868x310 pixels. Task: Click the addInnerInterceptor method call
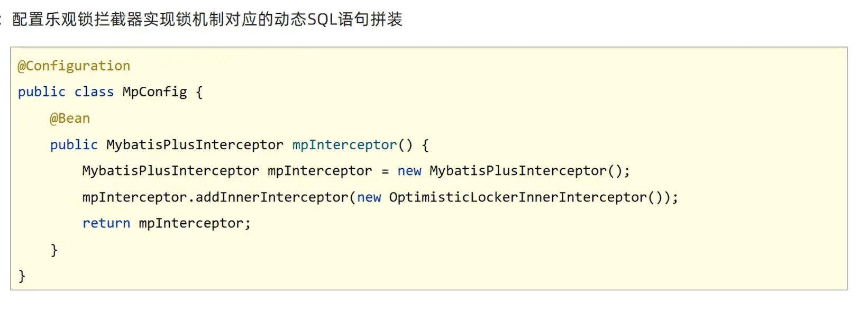click(272, 197)
